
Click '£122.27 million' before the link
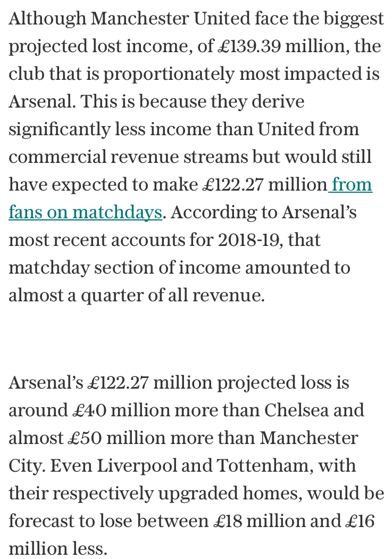pyautogui.click(x=264, y=185)
